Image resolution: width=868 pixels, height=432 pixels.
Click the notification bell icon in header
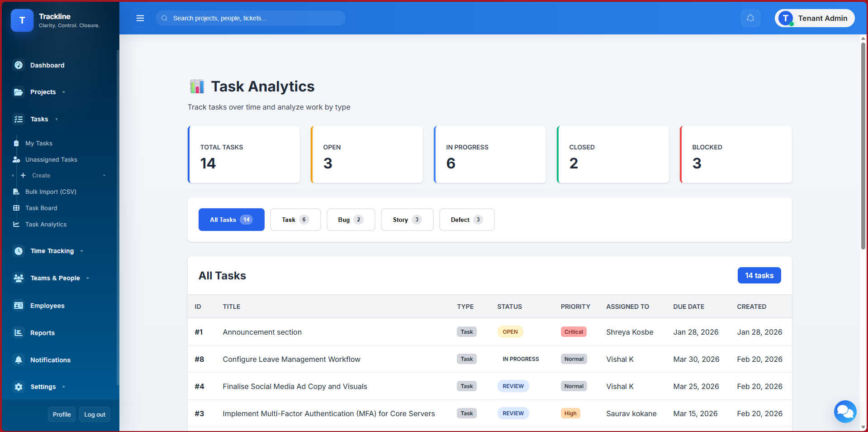click(750, 18)
